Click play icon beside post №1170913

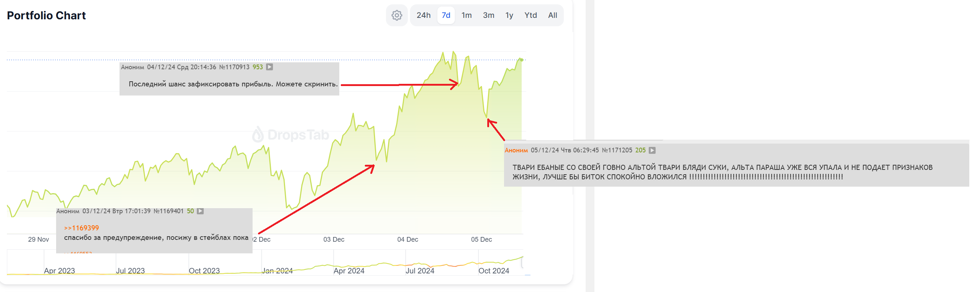point(269,67)
